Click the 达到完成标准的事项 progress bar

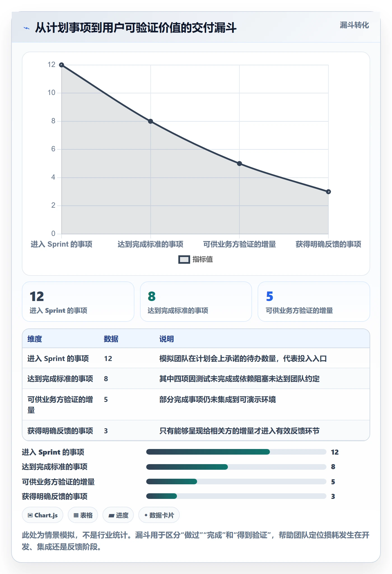click(x=236, y=467)
